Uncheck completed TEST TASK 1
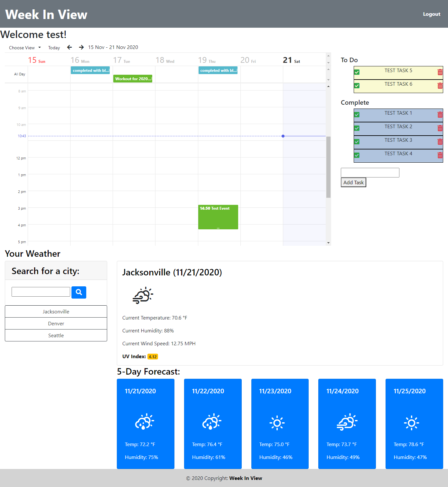 click(x=357, y=115)
